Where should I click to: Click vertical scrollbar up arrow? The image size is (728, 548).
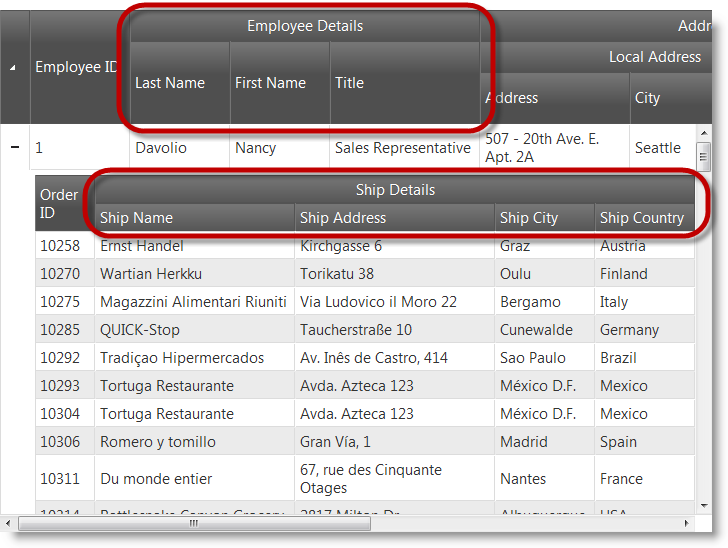coord(704,132)
